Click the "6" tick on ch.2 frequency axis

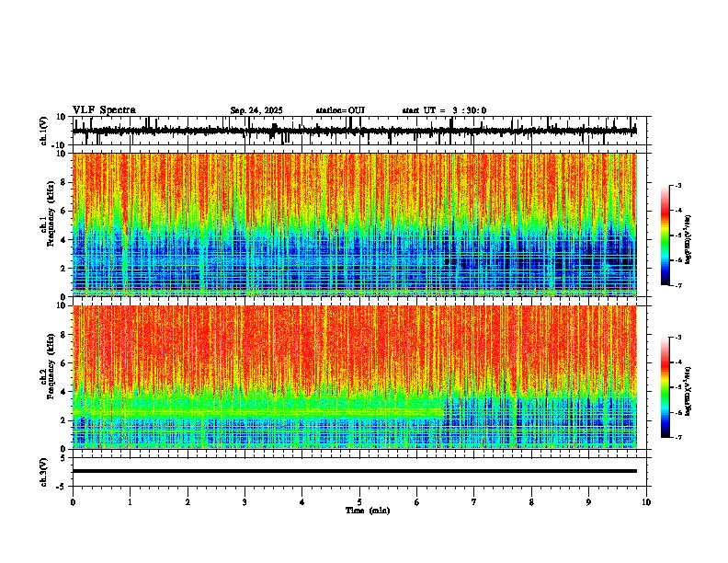click(x=64, y=363)
